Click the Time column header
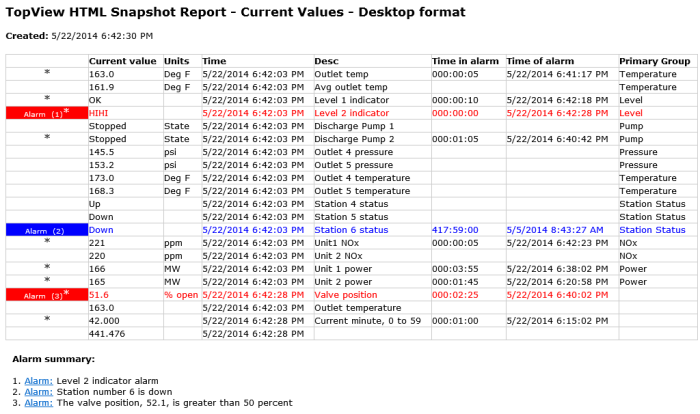 (214, 61)
